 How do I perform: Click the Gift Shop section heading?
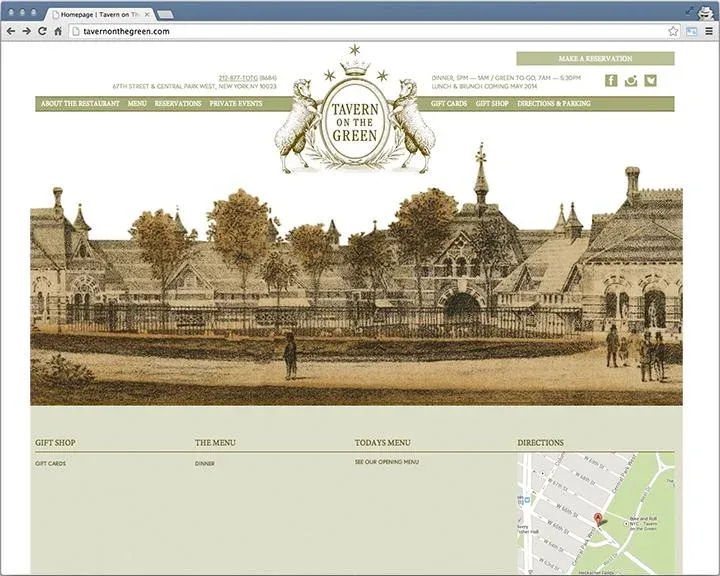pyautogui.click(x=55, y=443)
